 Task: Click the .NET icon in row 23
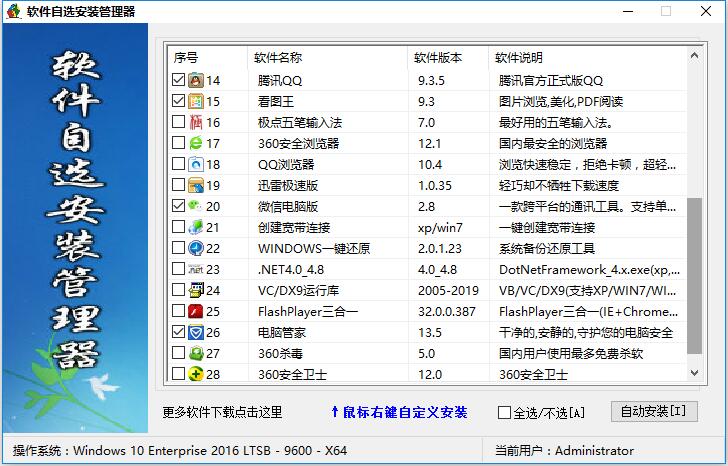coord(196,269)
